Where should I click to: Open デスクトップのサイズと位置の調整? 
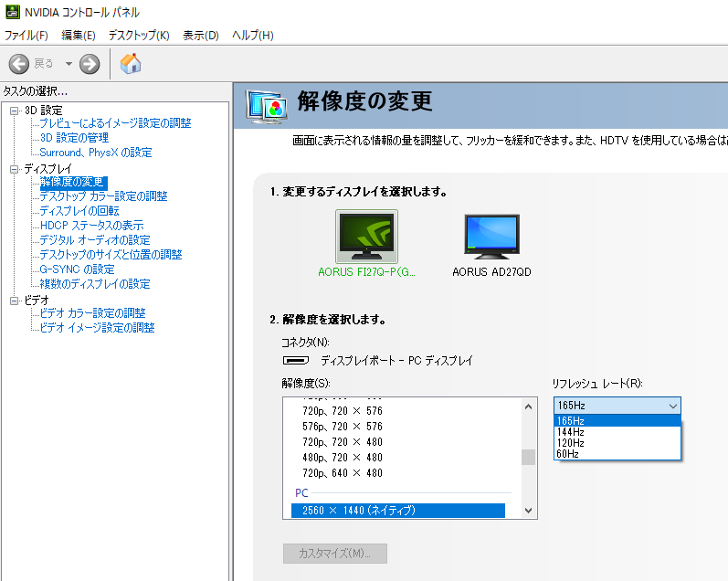111,255
